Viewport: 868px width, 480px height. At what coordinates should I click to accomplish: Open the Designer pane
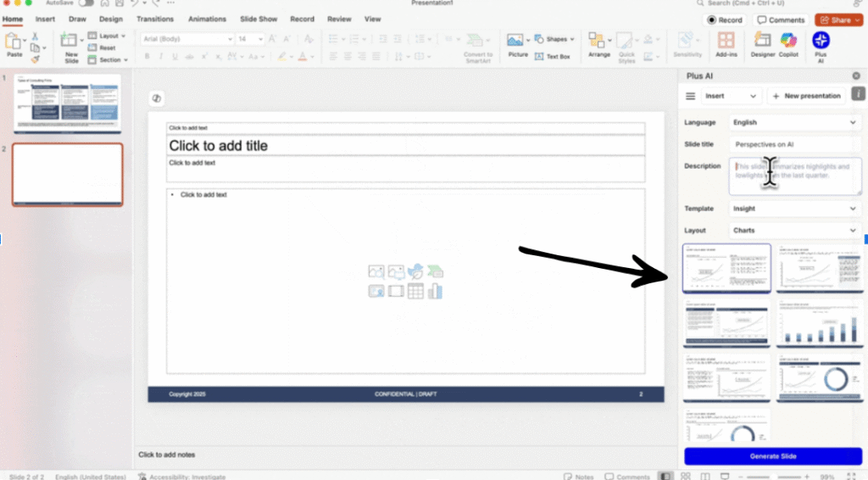coord(762,44)
